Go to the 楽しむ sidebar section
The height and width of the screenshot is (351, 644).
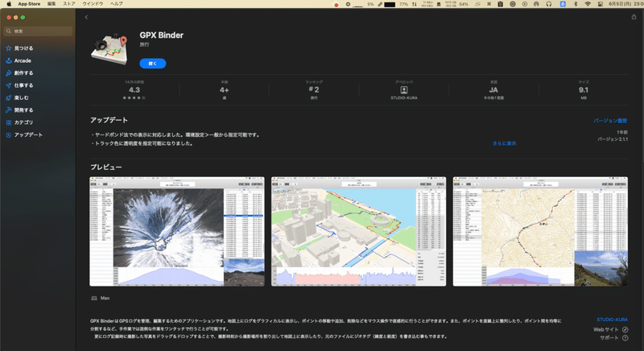(17, 97)
